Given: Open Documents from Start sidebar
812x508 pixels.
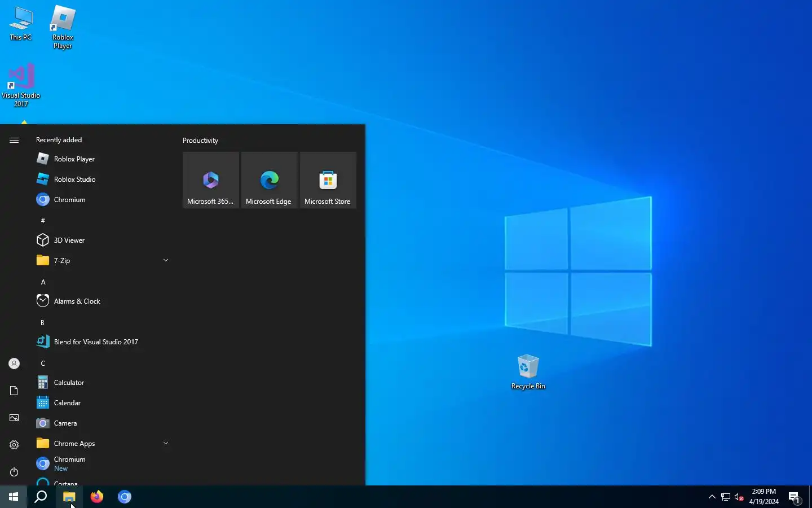Looking at the screenshot, I should (14, 391).
